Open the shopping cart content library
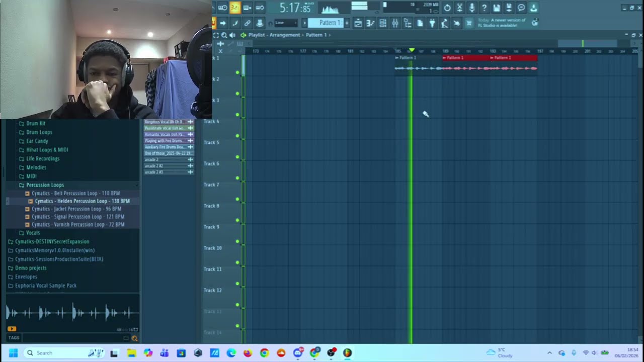Screen dimensions: 644x362 (x=469, y=23)
